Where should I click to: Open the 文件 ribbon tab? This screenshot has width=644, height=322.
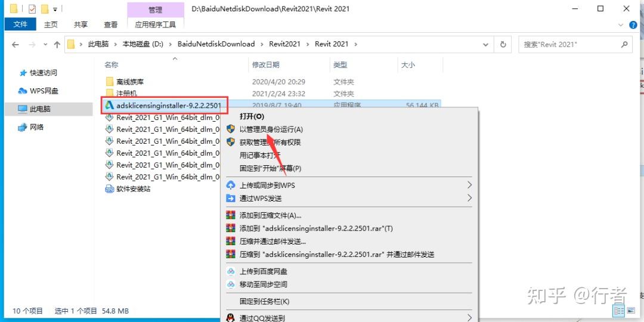coord(20,24)
